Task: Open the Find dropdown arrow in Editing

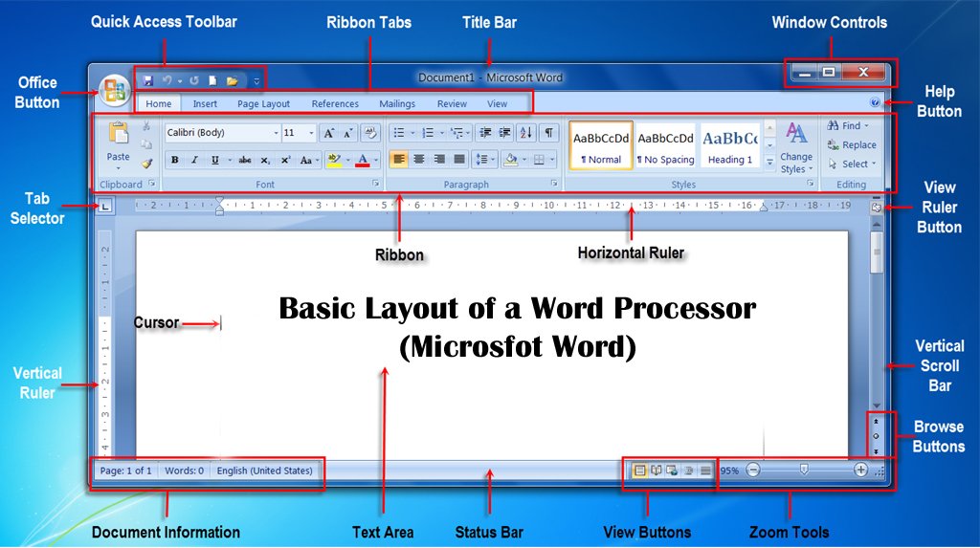Action: pos(867,125)
